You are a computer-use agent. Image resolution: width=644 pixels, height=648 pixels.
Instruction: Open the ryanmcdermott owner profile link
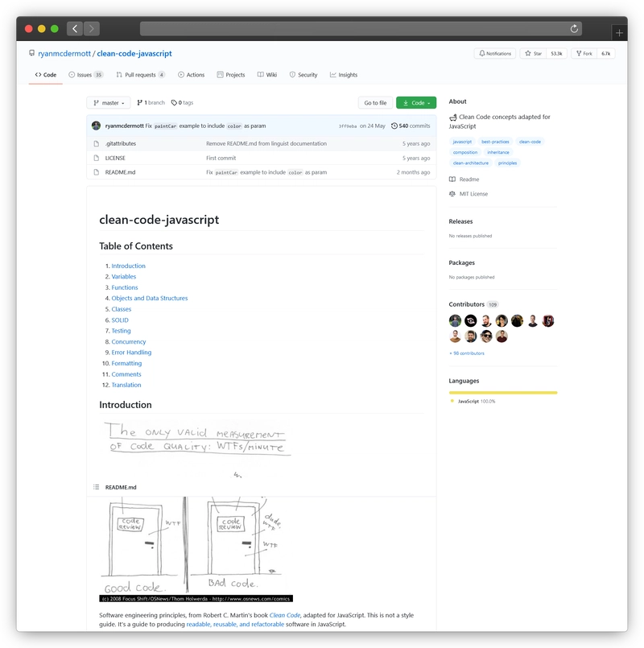click(x=64, y=53)
